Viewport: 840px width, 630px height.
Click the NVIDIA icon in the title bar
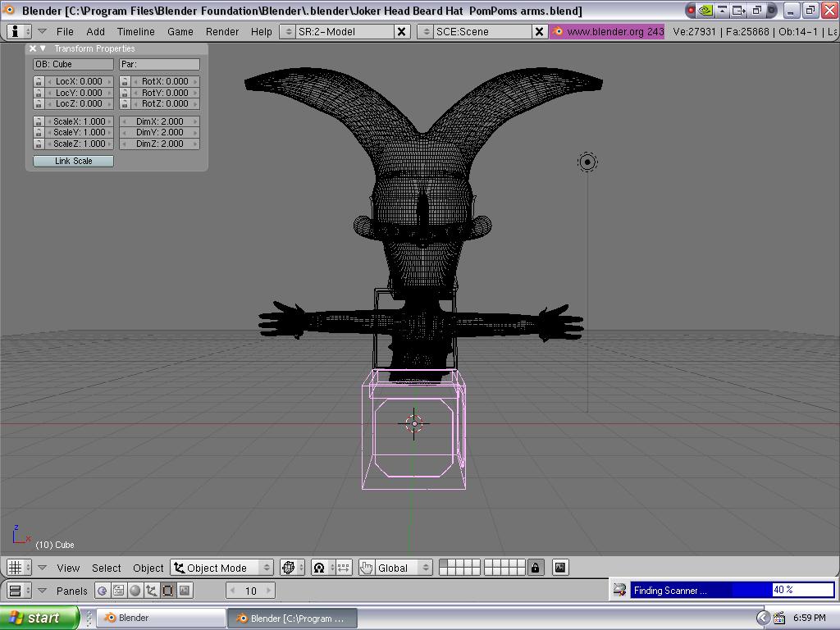pos(705,10)
